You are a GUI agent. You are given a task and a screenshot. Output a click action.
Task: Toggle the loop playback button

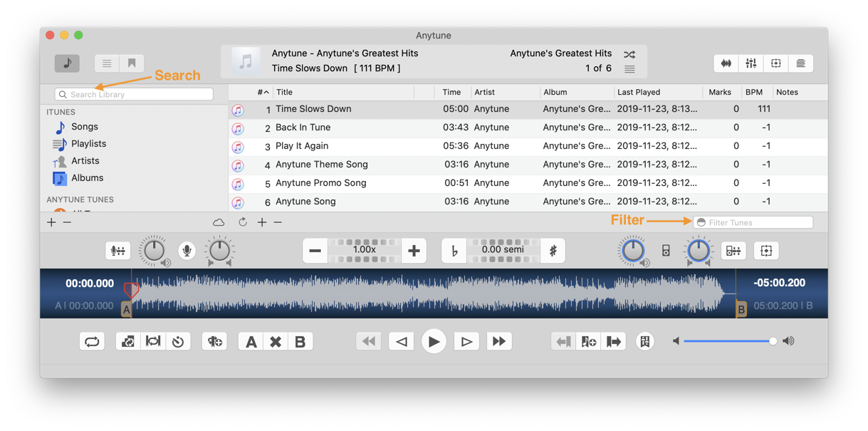(92, 342)
